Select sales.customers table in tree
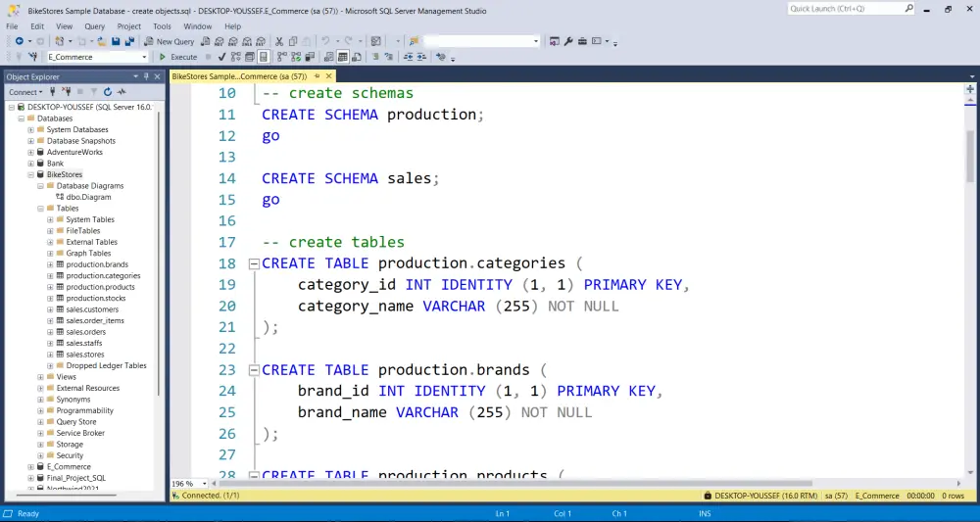This screenshot has width=980, height=522. click(92, 309)
